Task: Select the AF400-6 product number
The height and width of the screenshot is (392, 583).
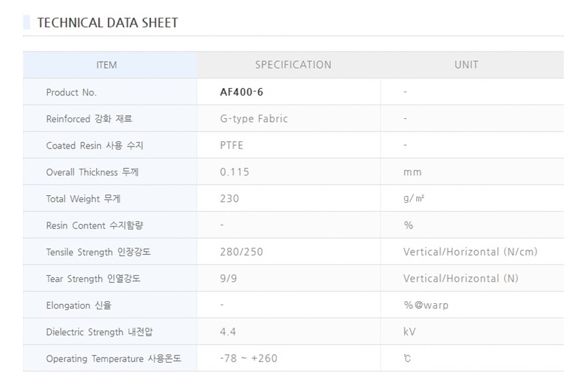Action: point(241,92)
